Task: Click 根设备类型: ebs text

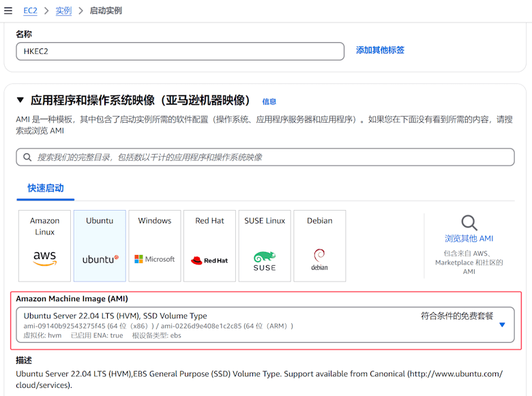Action: click(x=156, y=335)
